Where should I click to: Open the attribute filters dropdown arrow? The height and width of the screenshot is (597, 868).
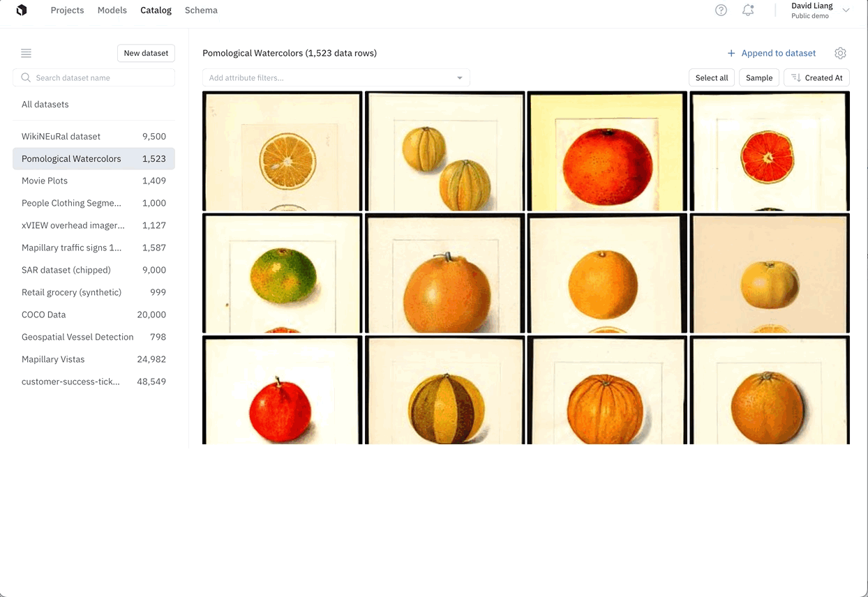(460, 78)
